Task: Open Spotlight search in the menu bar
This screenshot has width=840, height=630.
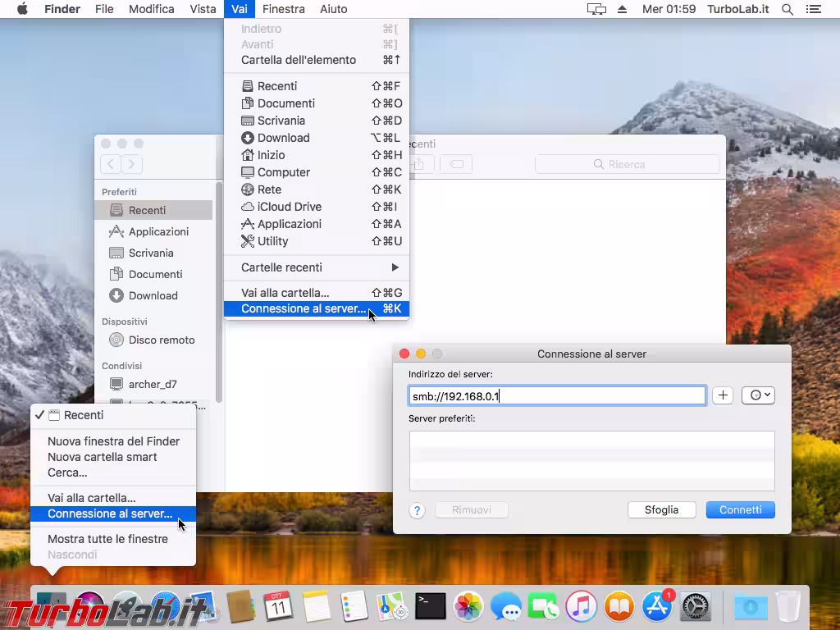Action: 785,9
